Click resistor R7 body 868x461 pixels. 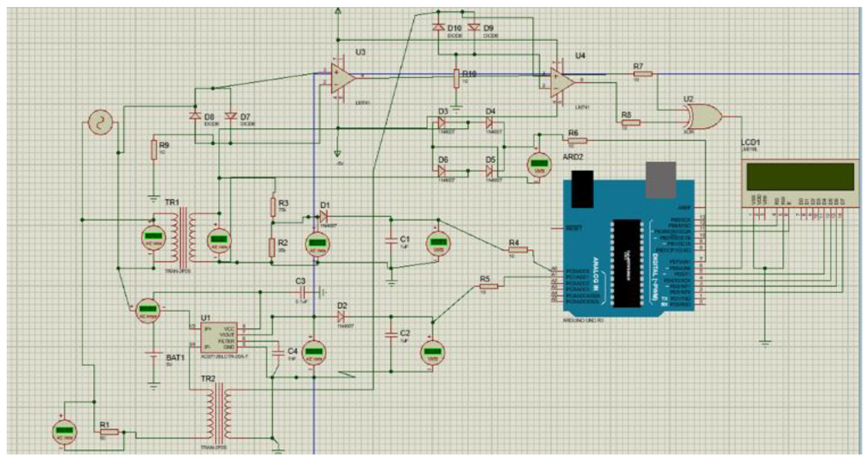point(643,74)
